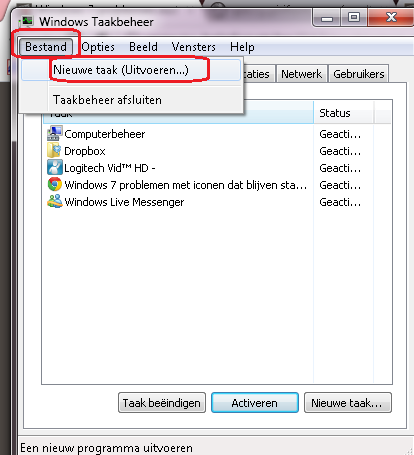Screen dimensions: 414x455
Task: Open the Beeld menu
Action: coord(143,47)
